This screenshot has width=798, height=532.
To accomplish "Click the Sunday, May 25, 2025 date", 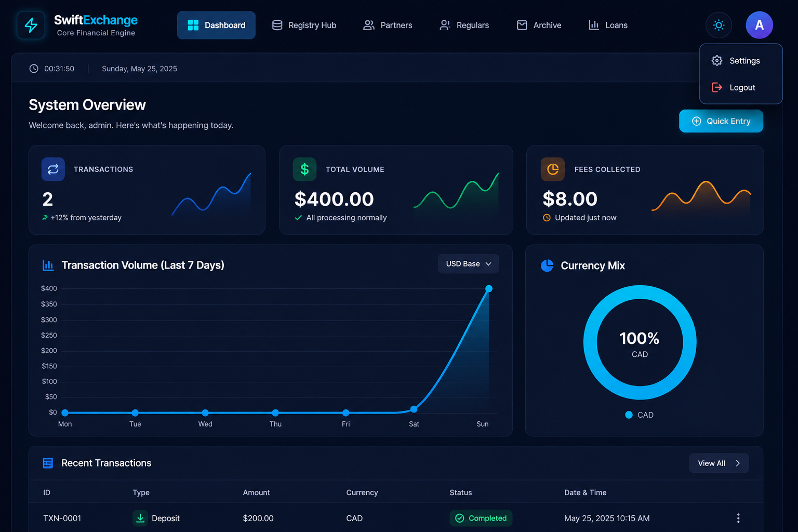I will tap(139, 69).
